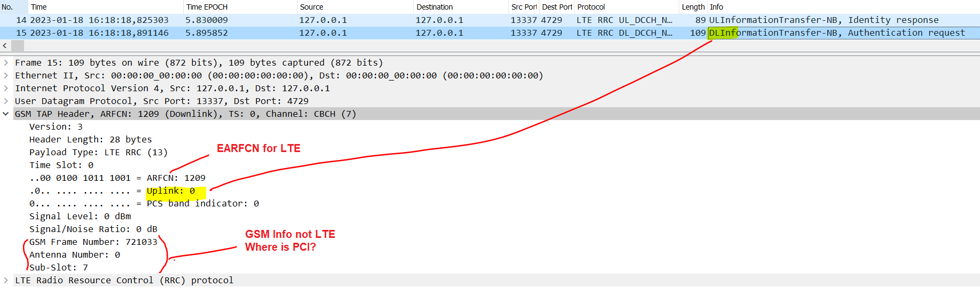
Task: Select Payload Type: LTE RRC (13) field
Action: [99, 152]
